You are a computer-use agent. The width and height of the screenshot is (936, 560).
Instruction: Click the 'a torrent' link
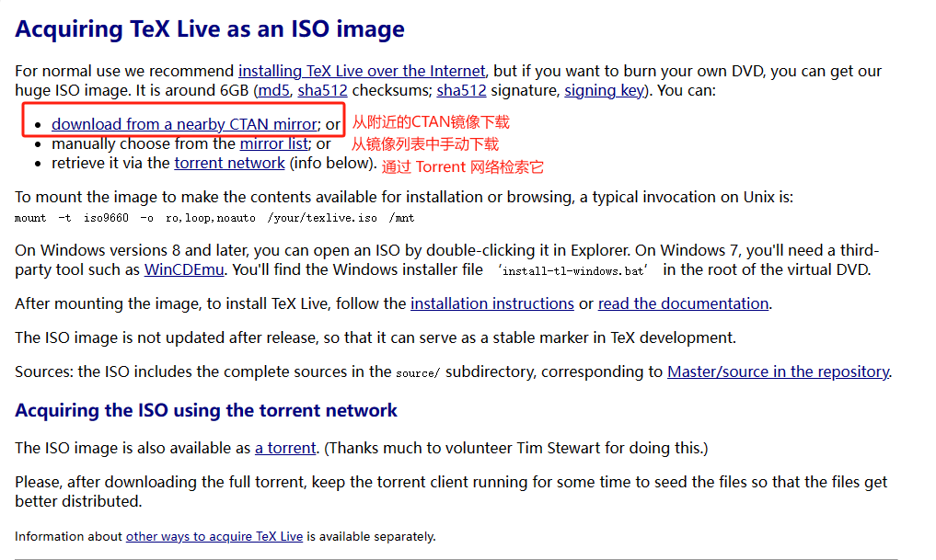click(285, 448)
